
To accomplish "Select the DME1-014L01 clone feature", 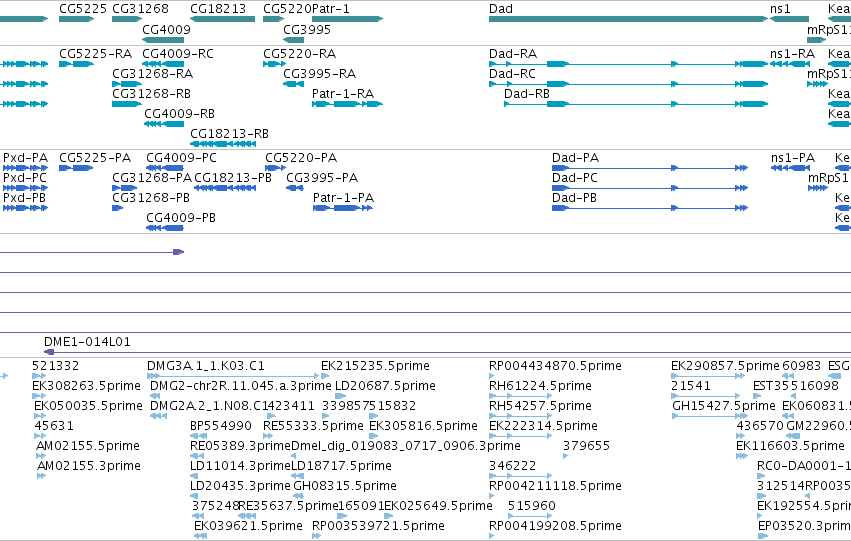I will pyautogui.click(x=447, y=352).
